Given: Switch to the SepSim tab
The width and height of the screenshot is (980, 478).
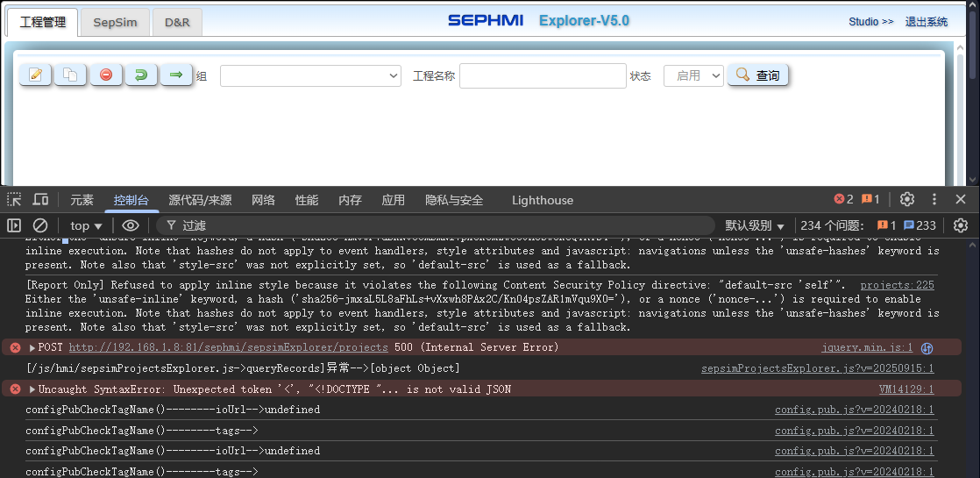Looking at the screenshot, I should [x=115, y=22].
